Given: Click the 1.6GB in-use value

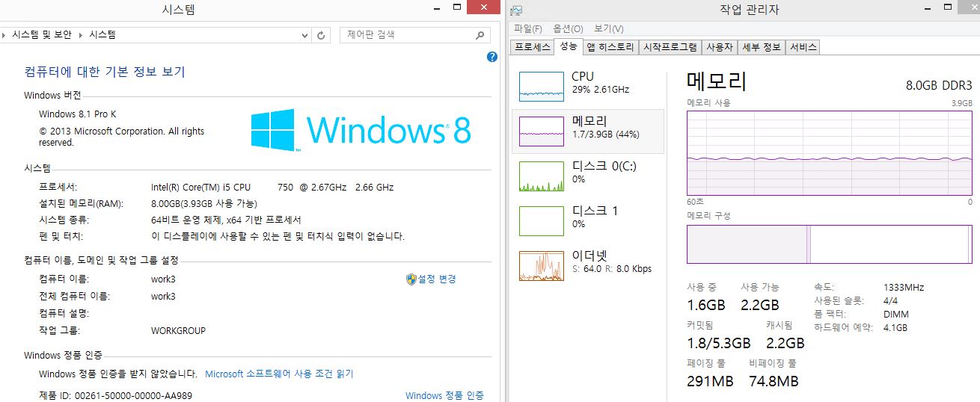Looking at the screenshot, I should 706,305.
